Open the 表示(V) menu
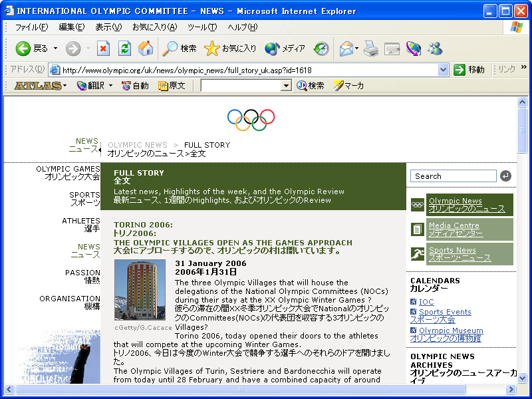Screen dimensions: 532x399 108,27
